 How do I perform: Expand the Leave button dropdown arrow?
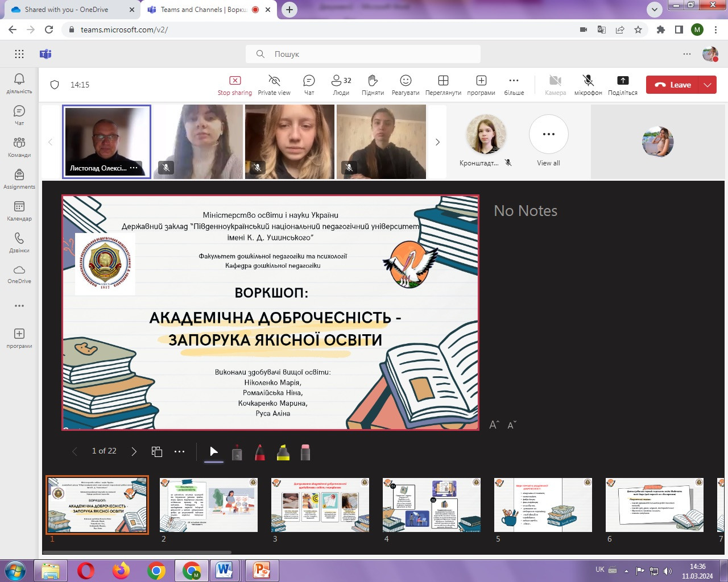(708, 85)
